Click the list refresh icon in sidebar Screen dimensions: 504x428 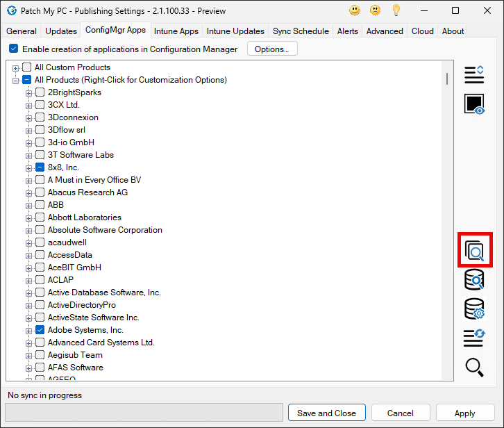pyautogui.click(x=474, y=338)
